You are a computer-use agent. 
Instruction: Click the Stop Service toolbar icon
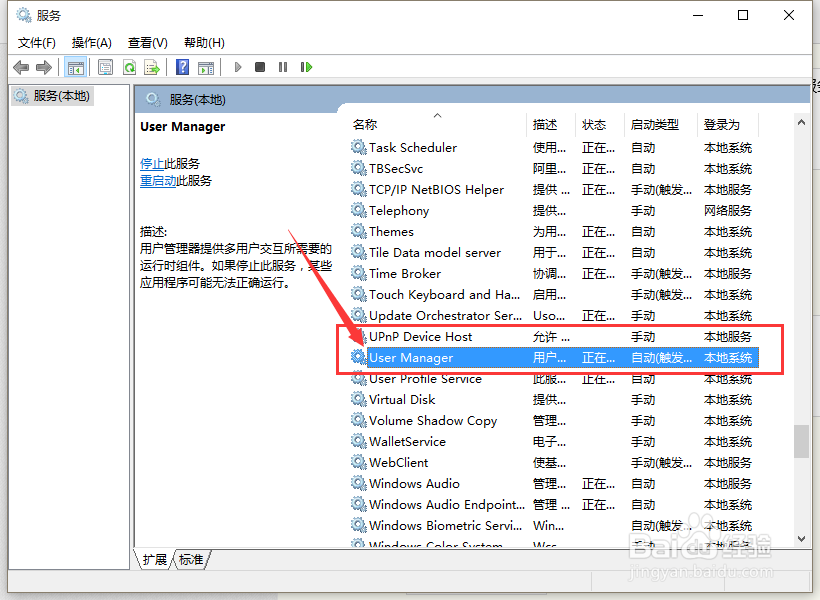[259, 66]
